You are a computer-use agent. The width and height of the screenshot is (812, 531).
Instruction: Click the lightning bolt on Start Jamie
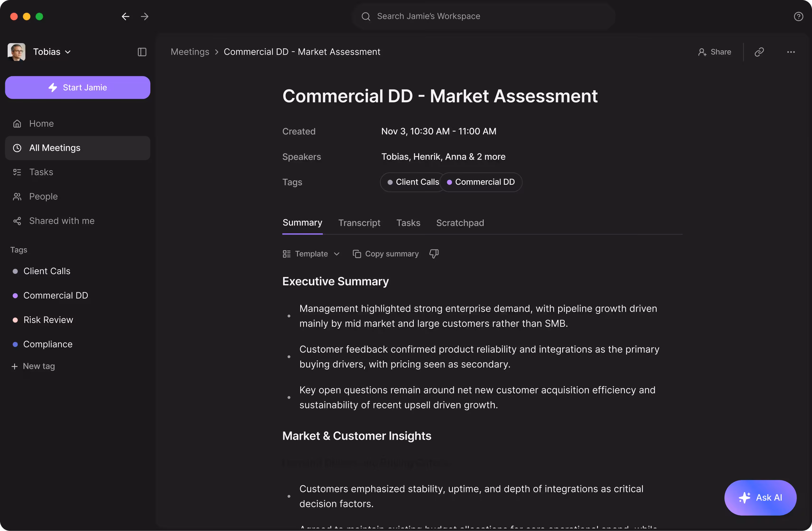click(53, 88)
